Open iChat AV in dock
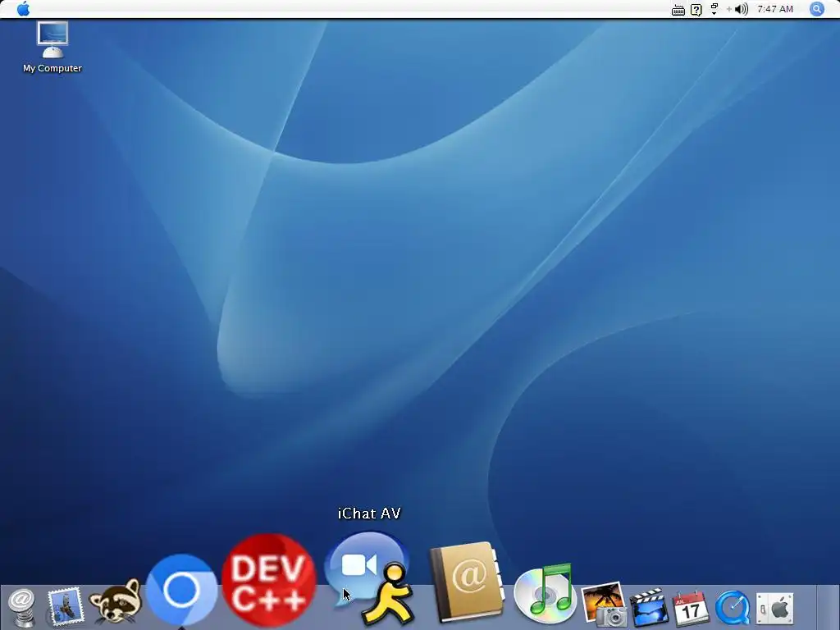The height and width of the screenshot is (630, 840). point(371,578)
